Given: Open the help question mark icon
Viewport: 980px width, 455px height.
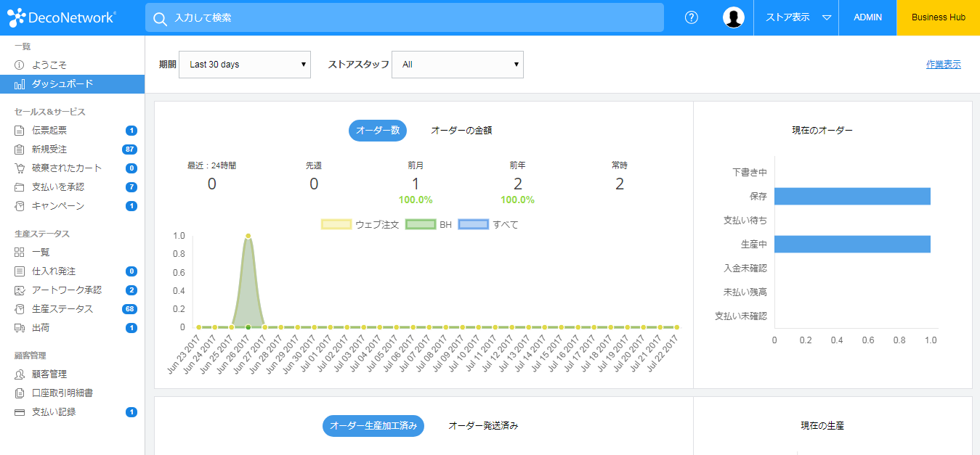Looking at the screenshot, I should click(x=692, y=17).
